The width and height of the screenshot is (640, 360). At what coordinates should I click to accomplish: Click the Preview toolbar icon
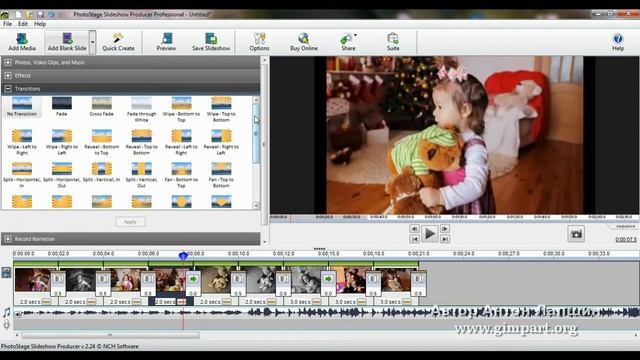coord(166,42)
